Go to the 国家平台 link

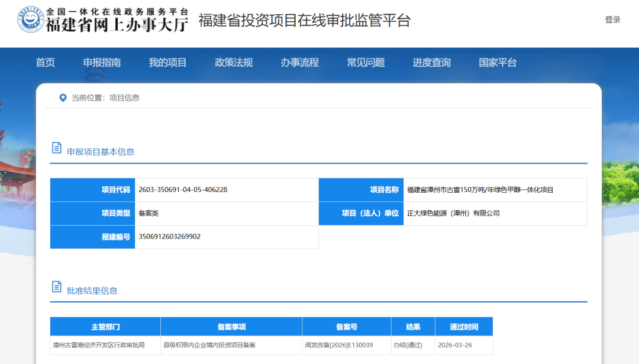coord(497,62)
